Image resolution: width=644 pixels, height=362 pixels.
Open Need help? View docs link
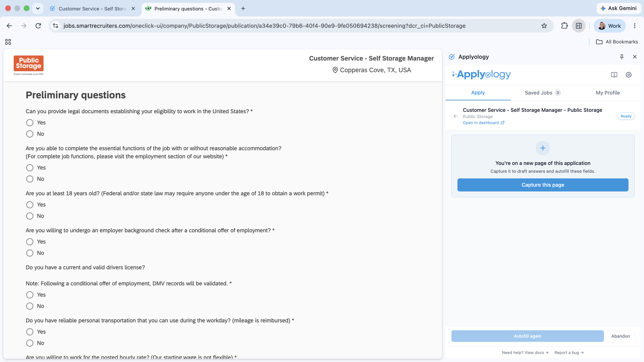tap(525, 353)
